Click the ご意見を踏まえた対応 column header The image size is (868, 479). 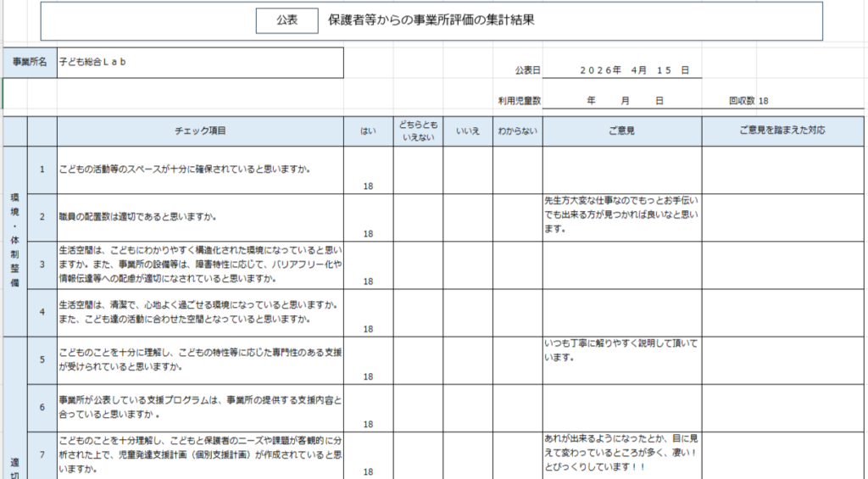782,131
